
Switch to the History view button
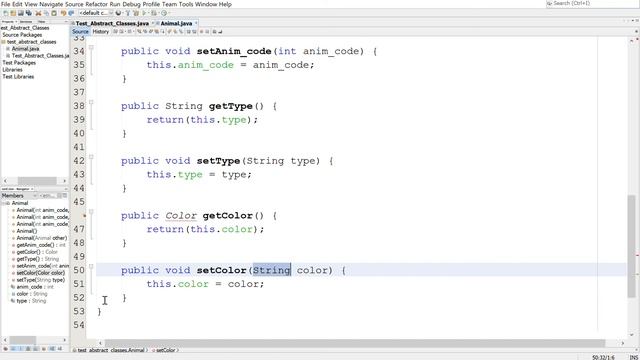[101, 31]
